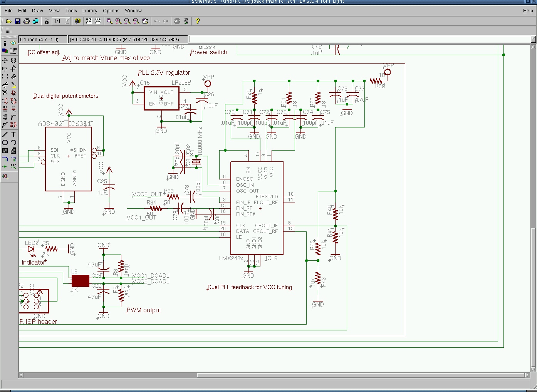Select the Circle drawing tool
Screen dimensions: 537x392
coord(5,142)
